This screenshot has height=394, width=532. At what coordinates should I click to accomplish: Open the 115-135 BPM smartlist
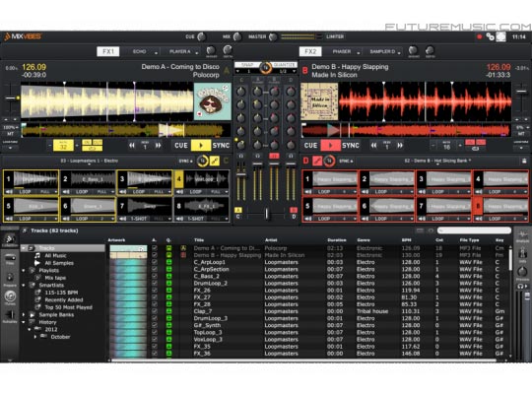point(61,293)
